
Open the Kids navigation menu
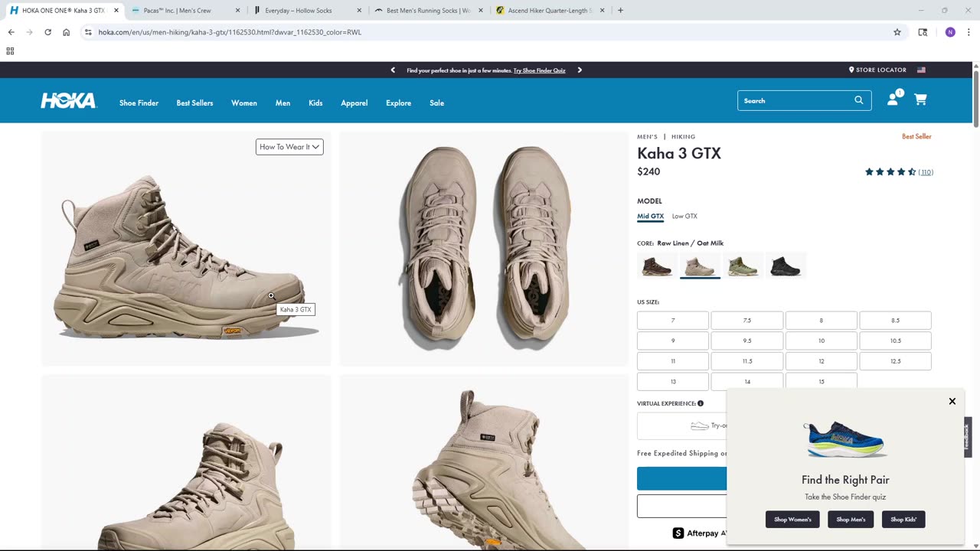coord(315,103)
